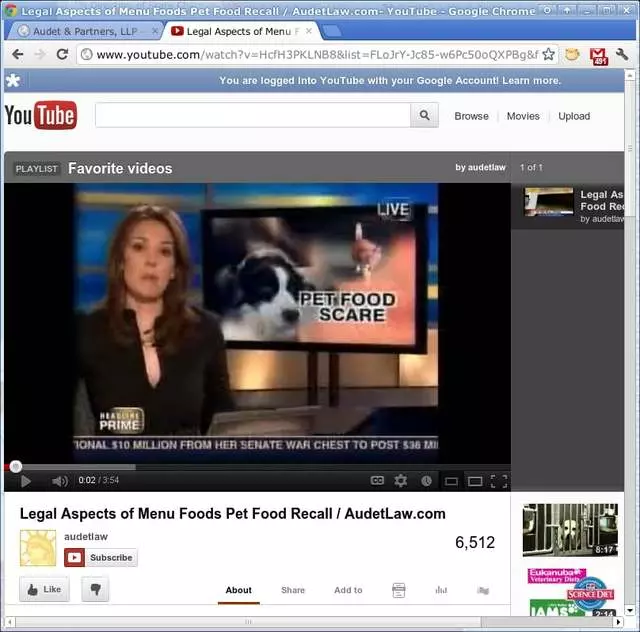Click the audetlaw channel avatar
The width and height of the screenshot is (640, 632).
(38, 548)
